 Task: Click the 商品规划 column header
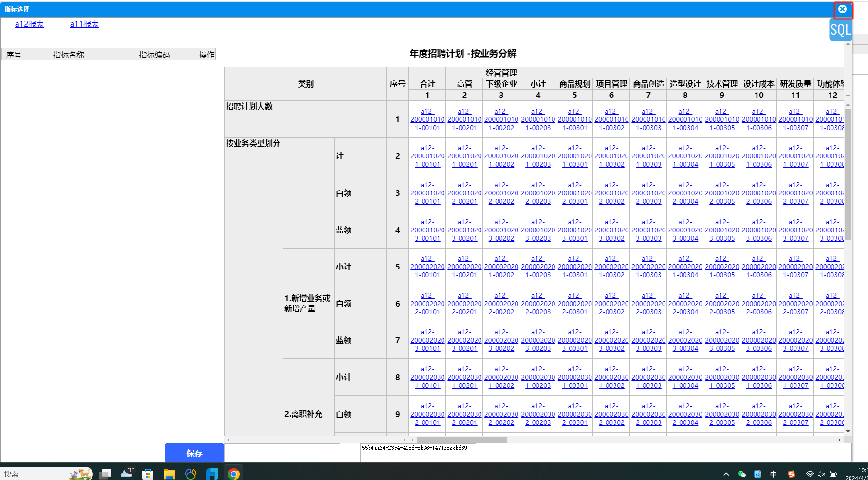(575, 84)
